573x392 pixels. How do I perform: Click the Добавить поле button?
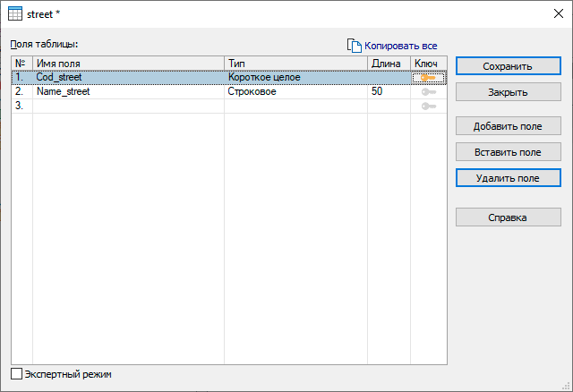coord(508,126)
